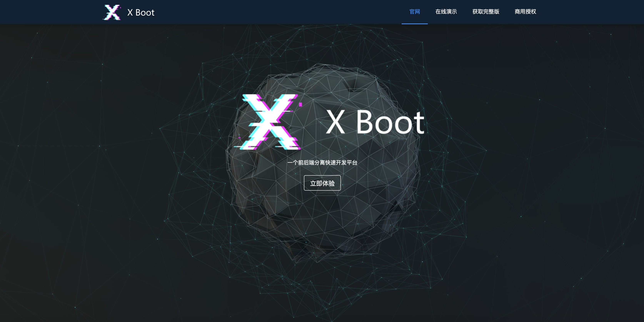Select the 官网 navigation tab
The width and height of the screenshot is (644, 322).
(415, 12)
